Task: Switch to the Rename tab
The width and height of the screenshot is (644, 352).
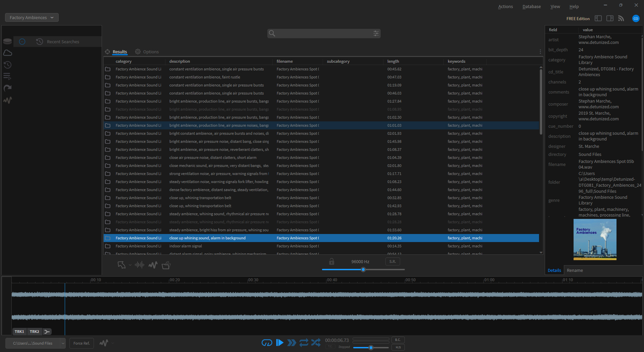Action: (575, 270)
